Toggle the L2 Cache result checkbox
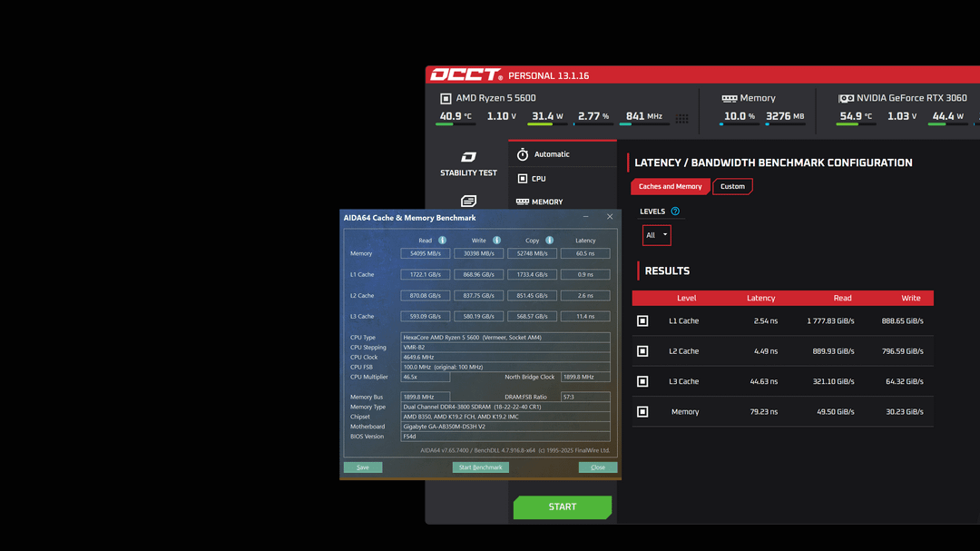Viewport: 980px width, 551px height. (642, 351)
